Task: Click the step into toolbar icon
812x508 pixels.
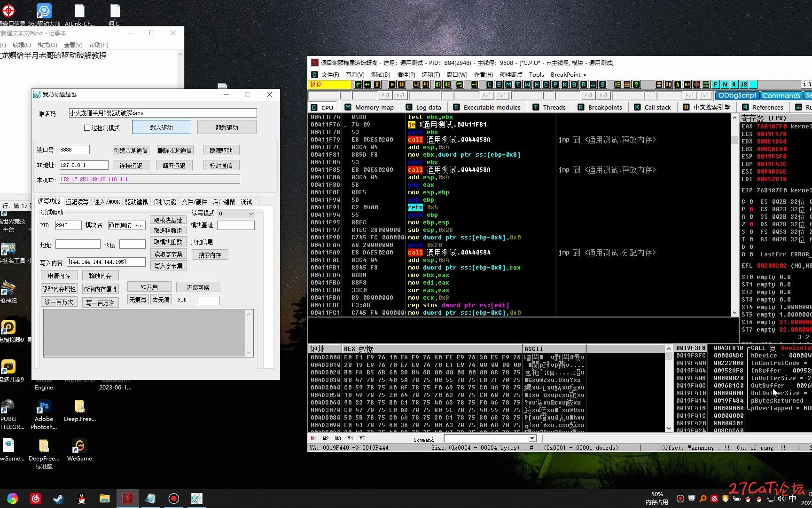Action: tap(416, 85)
